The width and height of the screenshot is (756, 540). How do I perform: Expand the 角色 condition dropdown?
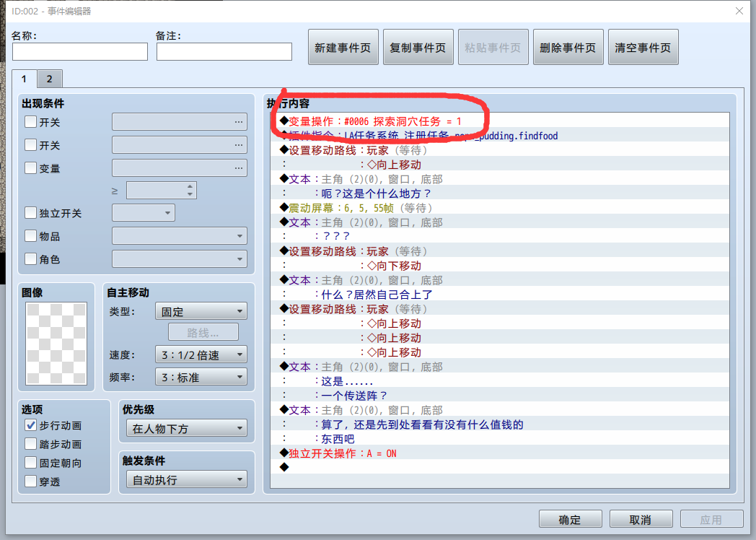(180, 259)
